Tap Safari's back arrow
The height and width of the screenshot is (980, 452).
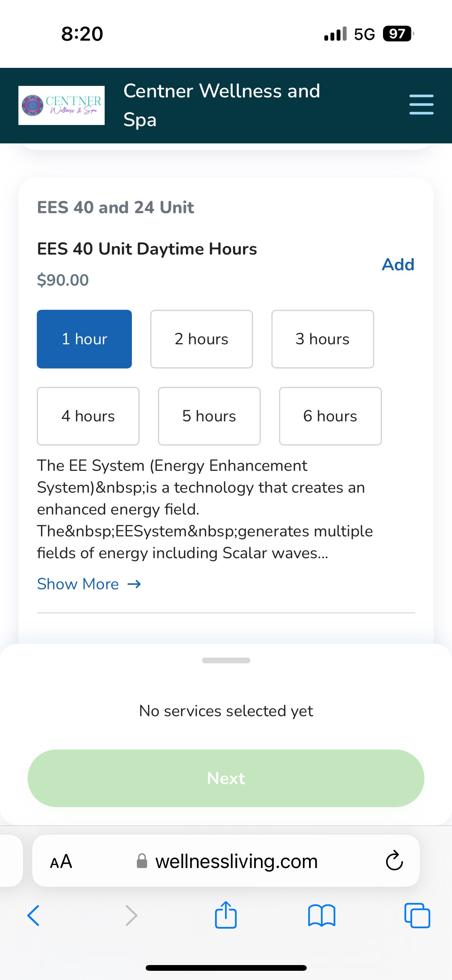point(33,916)
